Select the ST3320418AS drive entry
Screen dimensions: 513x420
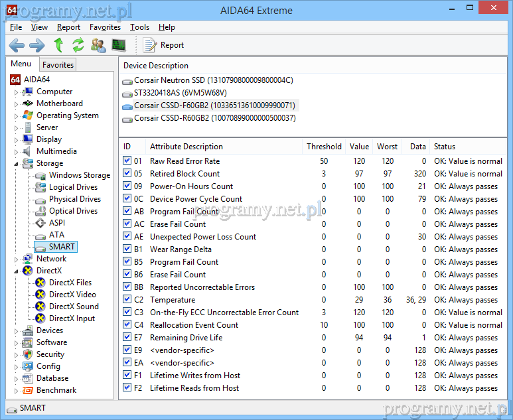coord(180,93)
